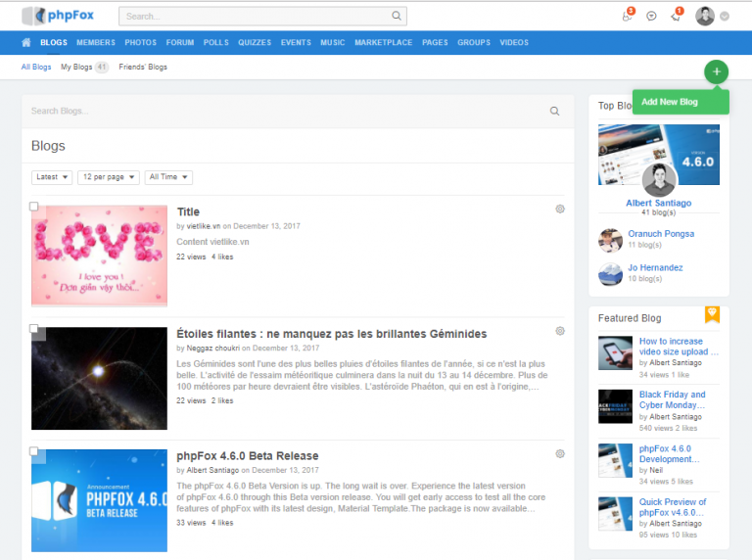Open the Polls menu item
Screen dimensions: 752x560
215,43
